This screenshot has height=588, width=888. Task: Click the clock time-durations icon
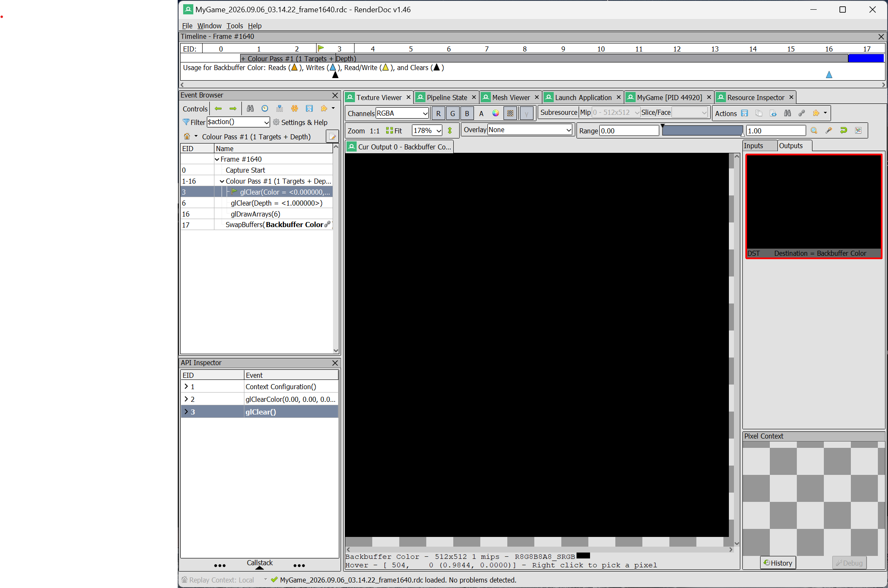(x=265, y=109)
